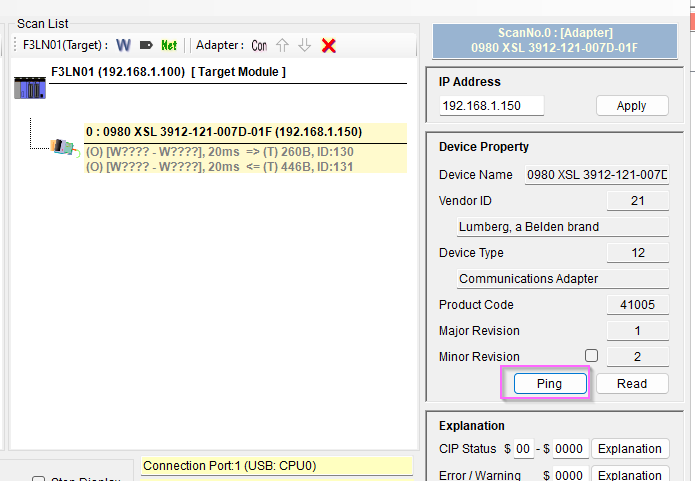
Task: Click the Device Type value 12
Action: pyautogui.click(x=637, y=253)
